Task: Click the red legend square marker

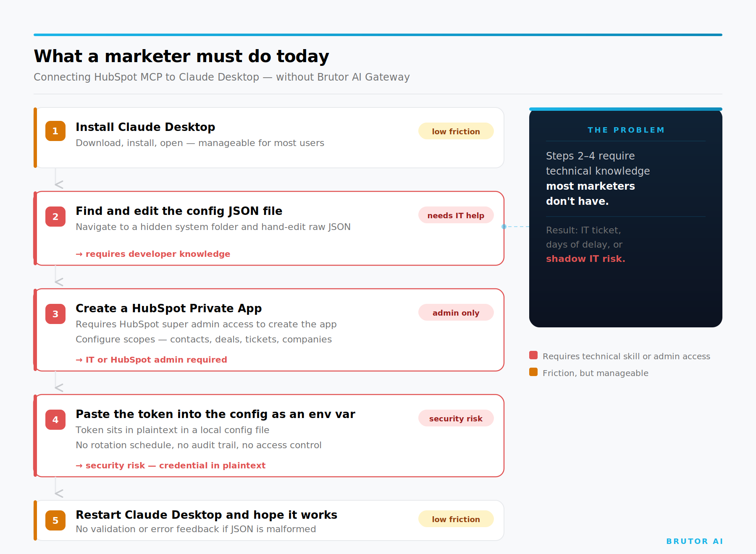Action: [x=533, y=355]
